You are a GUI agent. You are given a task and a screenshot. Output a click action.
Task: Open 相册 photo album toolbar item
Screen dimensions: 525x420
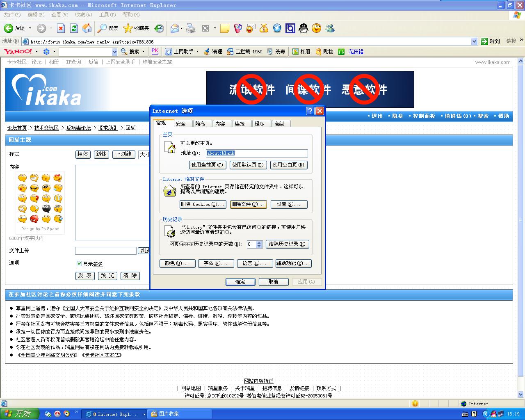pyautogui.click(x=301, y=51)
